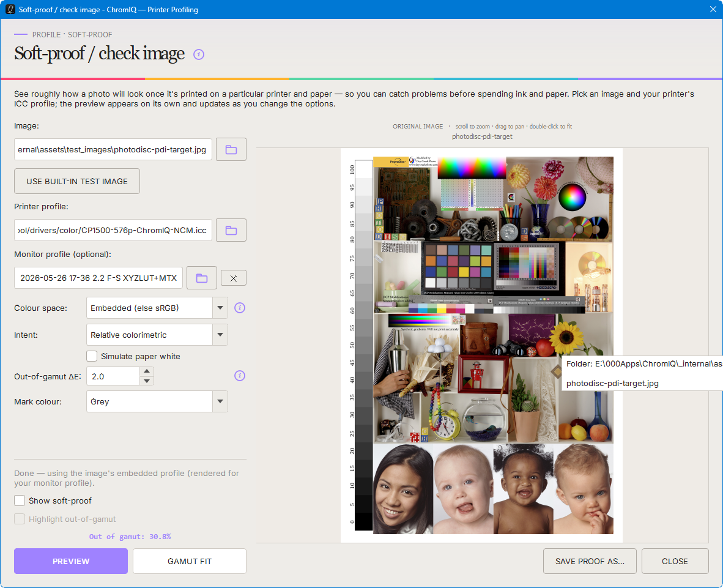This screenshot has height=588, width=723.
Task: Click the USE BUILT-IN TEST IMAGE button
Action: (77, 181)
